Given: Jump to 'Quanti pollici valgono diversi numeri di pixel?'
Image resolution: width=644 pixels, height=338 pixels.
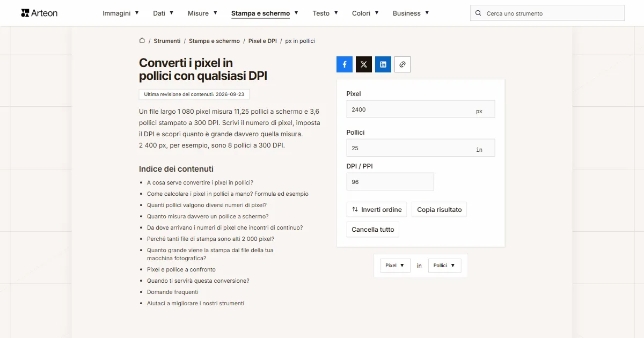Looking at the screenshot, I should 207,205.
